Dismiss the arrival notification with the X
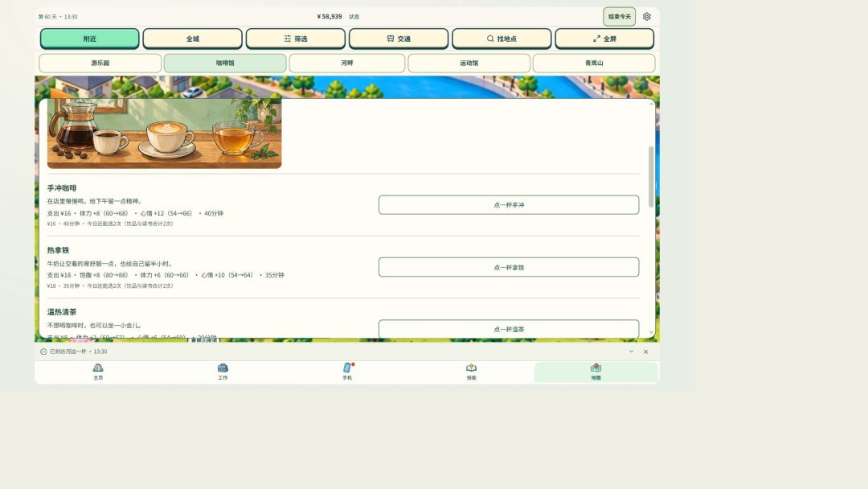This screenshot has width=868, height=489. coord(645,351)
